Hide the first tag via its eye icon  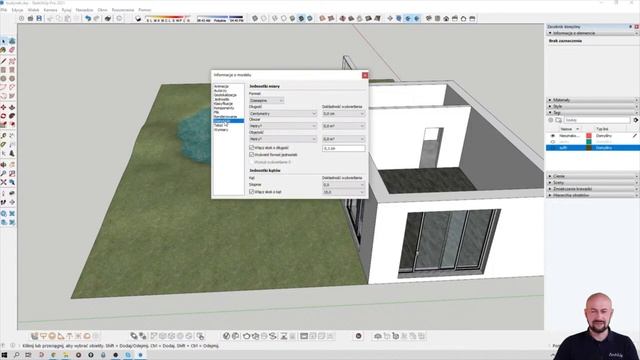[553, 136]
